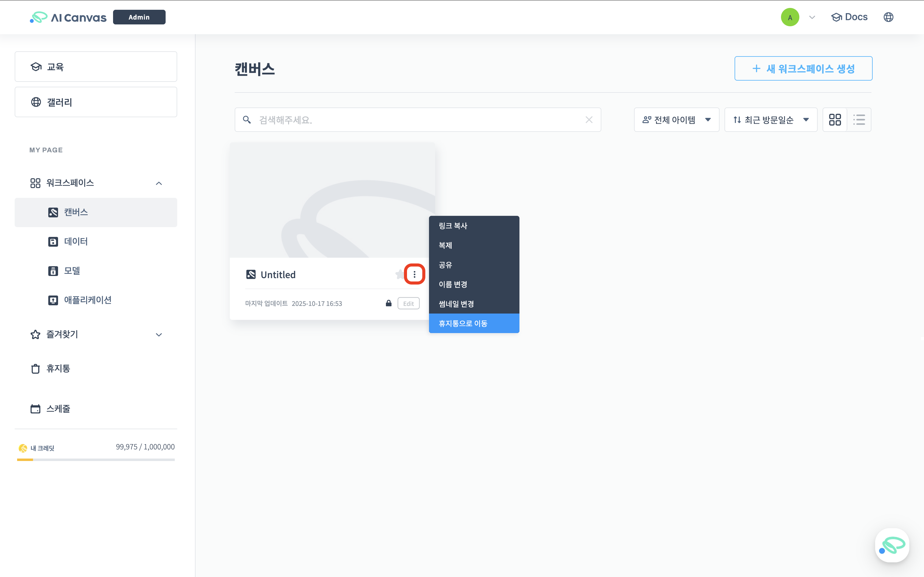Click the 새 워크스페이스 생성 button
Viewport: 924px width, 577px height.
coord(803,69)
